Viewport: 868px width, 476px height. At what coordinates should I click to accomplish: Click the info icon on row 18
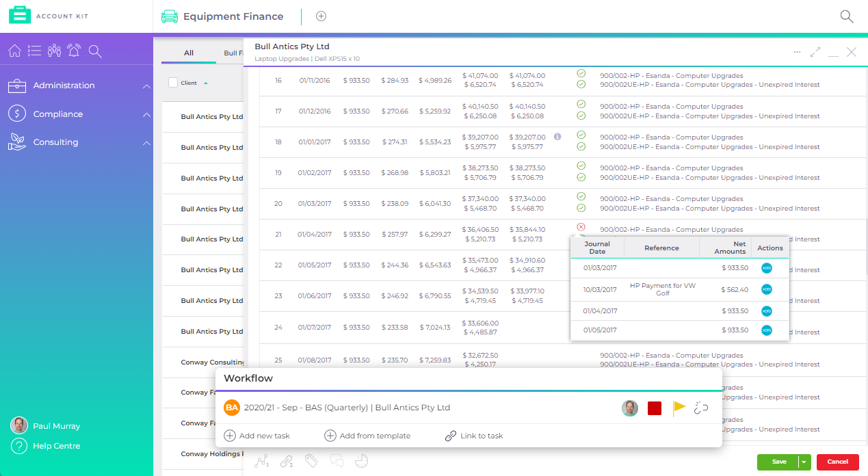click(x=557, y=137)
